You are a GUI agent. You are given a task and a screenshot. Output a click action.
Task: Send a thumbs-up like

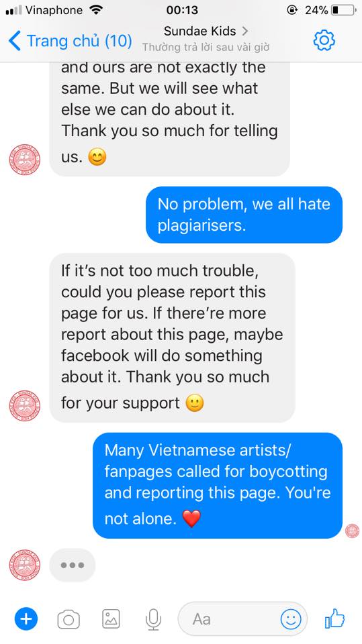334,618
